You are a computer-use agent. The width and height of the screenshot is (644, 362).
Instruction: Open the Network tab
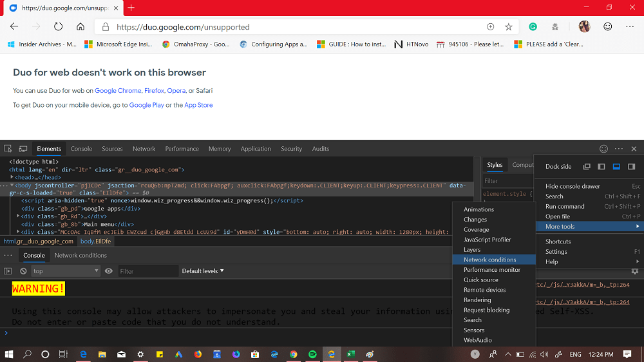pyautogui.click(x=144, y=149)
